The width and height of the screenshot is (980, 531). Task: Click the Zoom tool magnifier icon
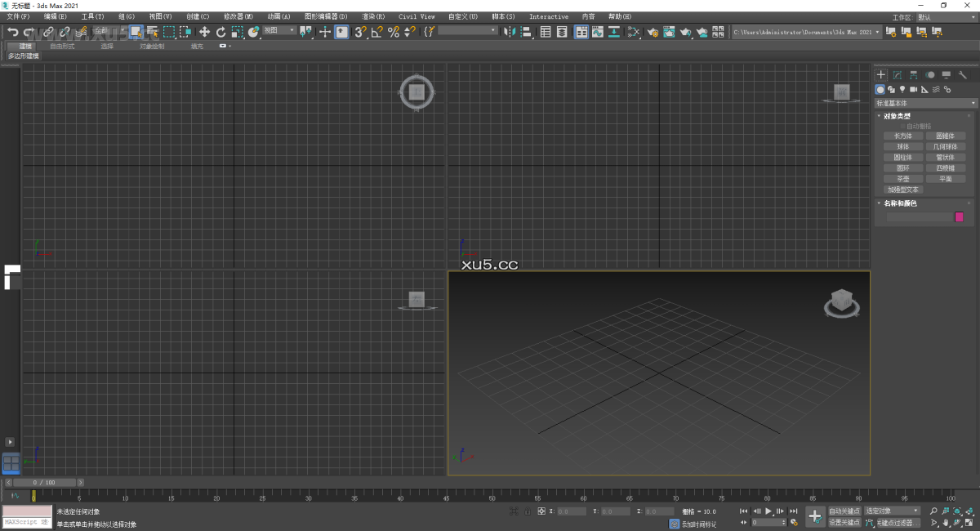(x=935, y=511)
